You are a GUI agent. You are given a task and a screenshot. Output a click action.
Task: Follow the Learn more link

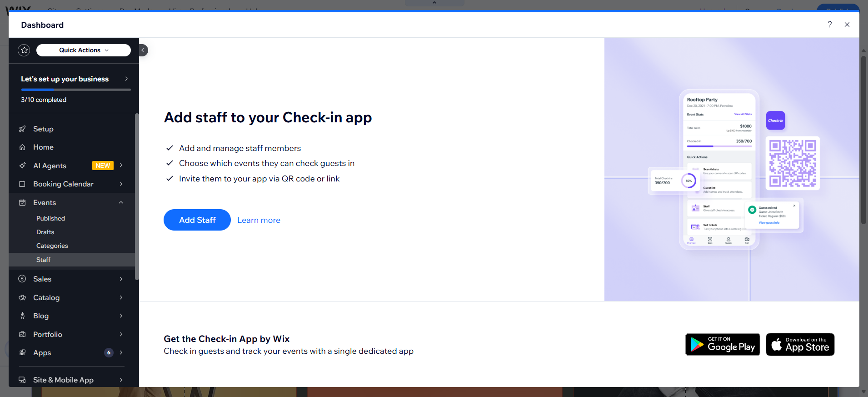click(259, 220)
